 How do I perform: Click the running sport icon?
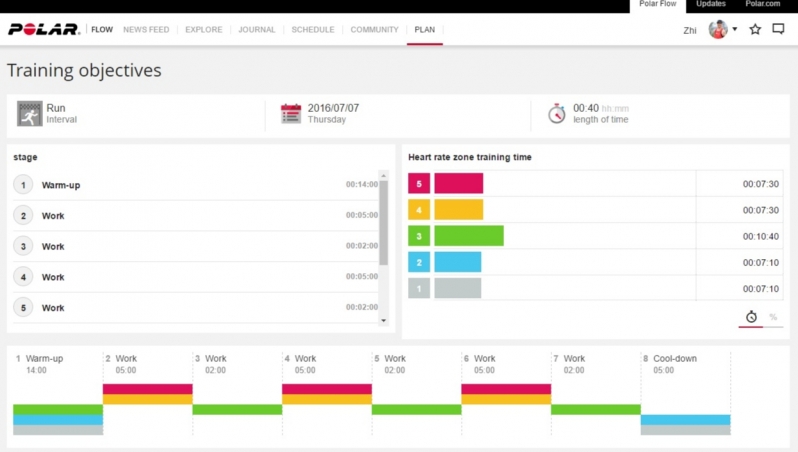point(29,114)
